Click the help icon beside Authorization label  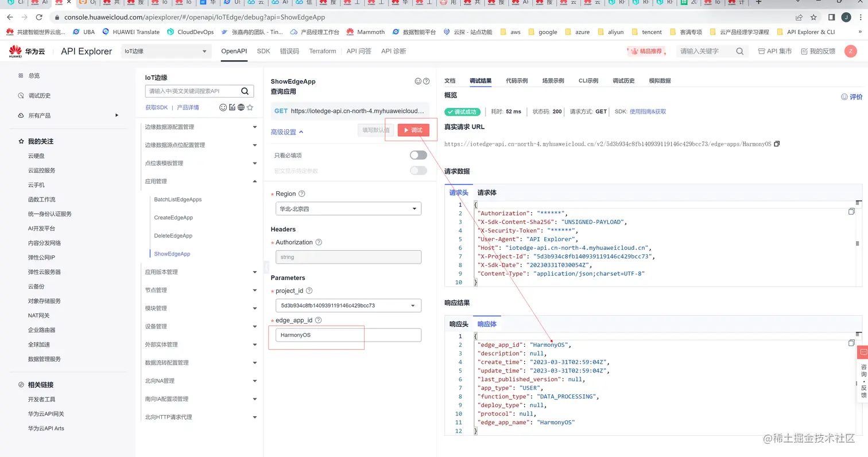coord(319,242)
